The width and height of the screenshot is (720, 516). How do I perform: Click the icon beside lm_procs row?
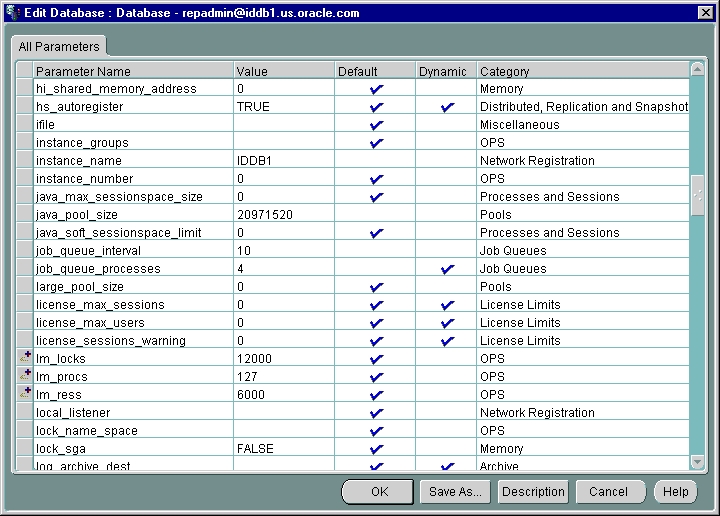pyautogui.click(x=25, y=376)
